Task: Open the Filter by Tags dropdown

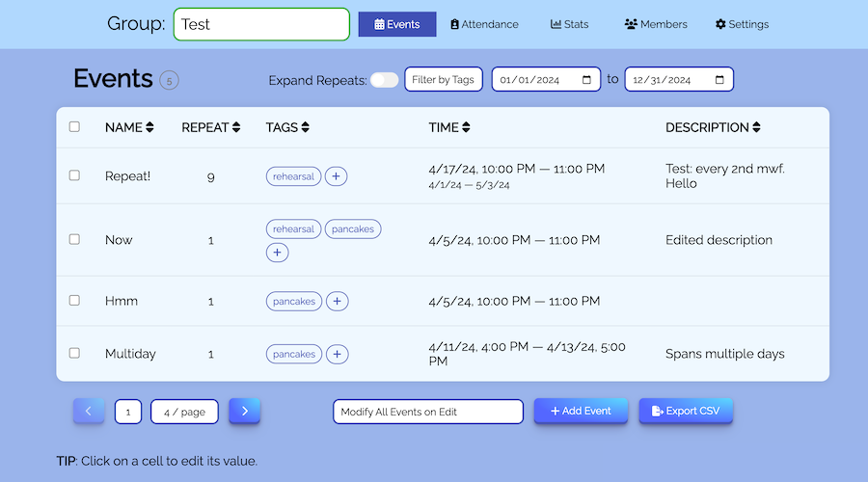Action: [443, 80]
